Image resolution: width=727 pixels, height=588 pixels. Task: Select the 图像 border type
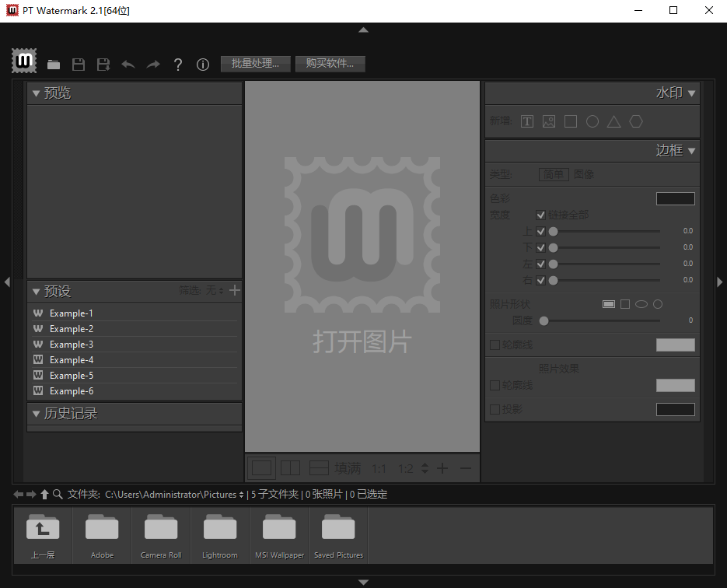point(584,175)
